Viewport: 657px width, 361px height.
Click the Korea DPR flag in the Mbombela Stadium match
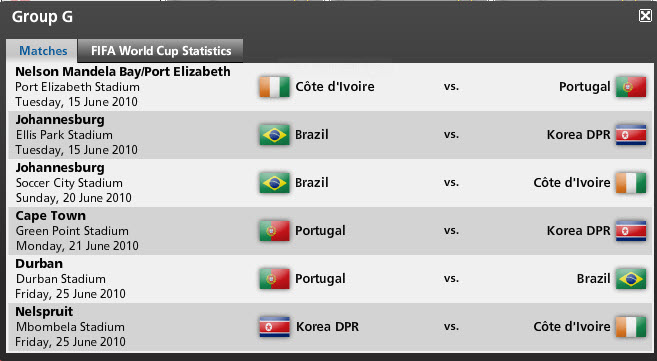pos(274,327)
